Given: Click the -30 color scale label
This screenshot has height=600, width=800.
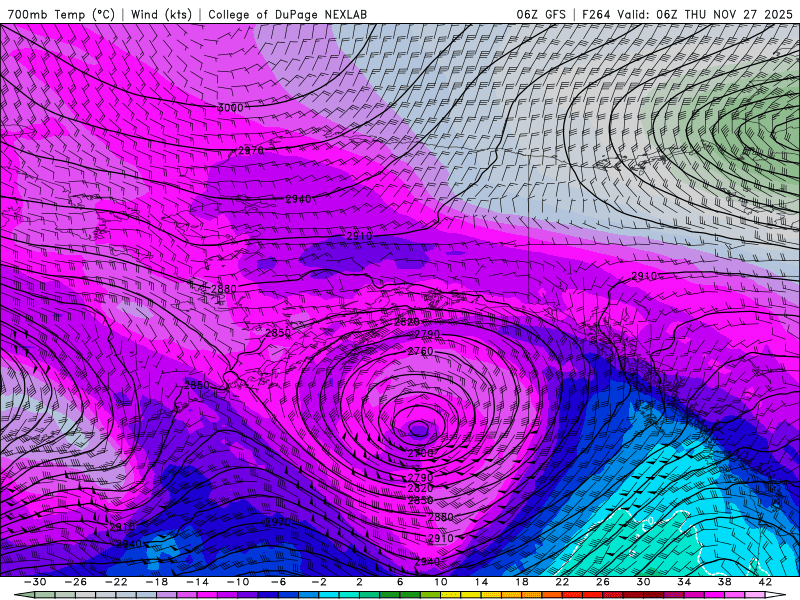Looking at the screenshot, I should (35, 582).
